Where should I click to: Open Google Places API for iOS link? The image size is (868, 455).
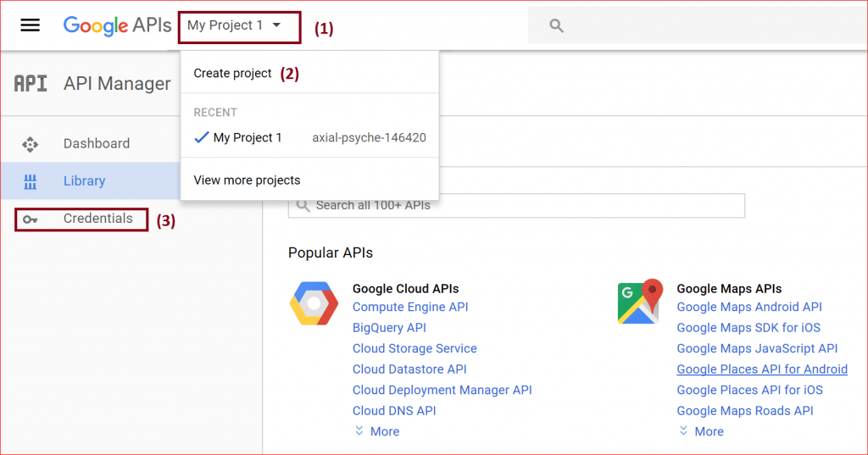tap(749, 390)
